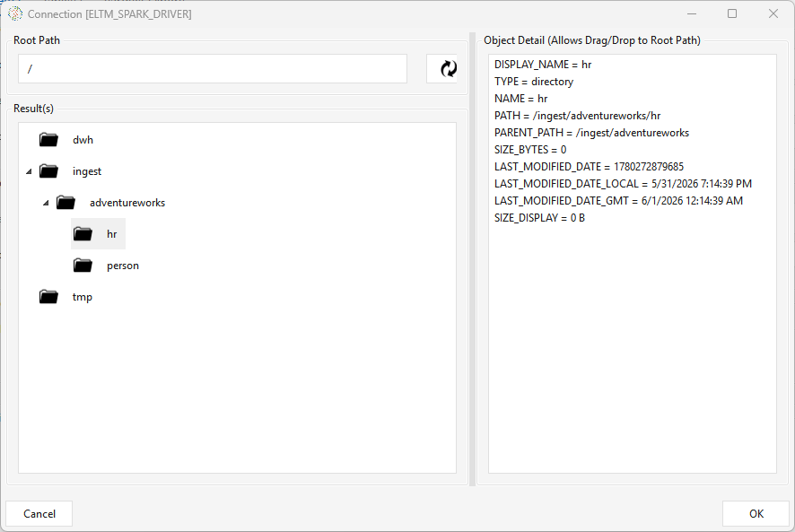Select the dwh directory label
This screenshot has width=795, height=532.
coord(83,140)
